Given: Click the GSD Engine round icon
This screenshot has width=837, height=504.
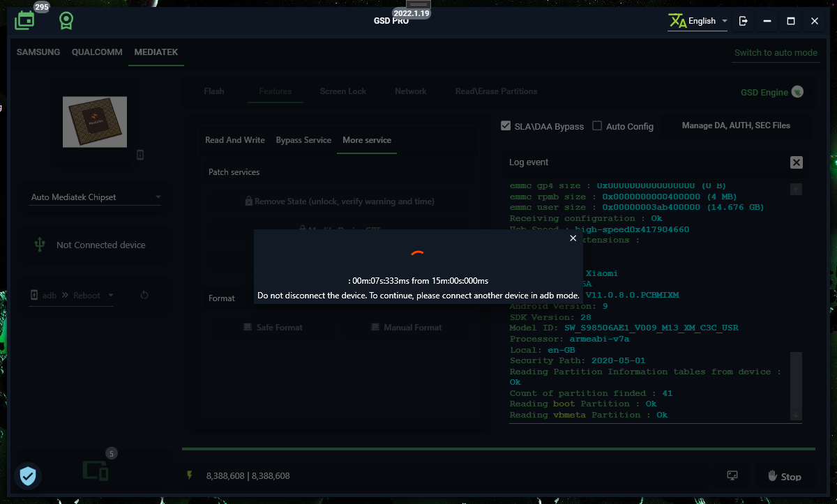Looking at the screenshot, I should coord(798,92).
